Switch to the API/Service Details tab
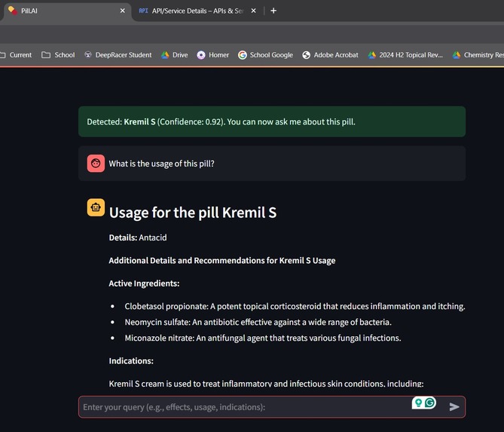Image resolution: width=504 pixels, height=432 pixels. point(197,11)
